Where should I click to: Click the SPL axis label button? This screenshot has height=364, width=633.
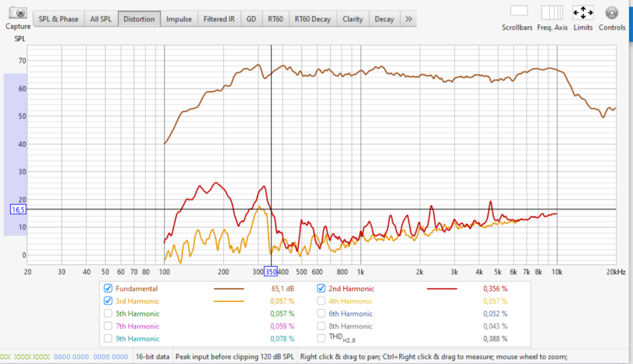coord(19,39)
